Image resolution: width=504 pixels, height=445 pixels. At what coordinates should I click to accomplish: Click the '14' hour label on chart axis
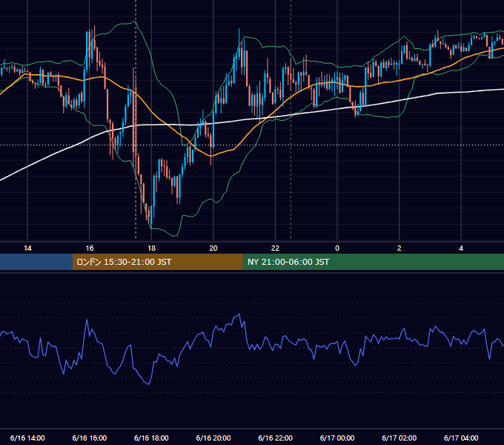[x=27, y=248]
